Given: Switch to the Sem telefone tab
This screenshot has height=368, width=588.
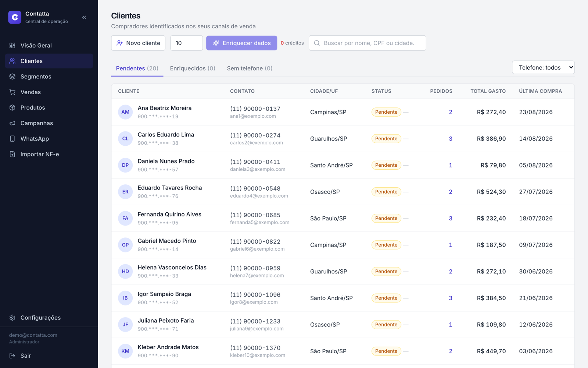Looking at the screenshot, I should click(x=250, y=68).
